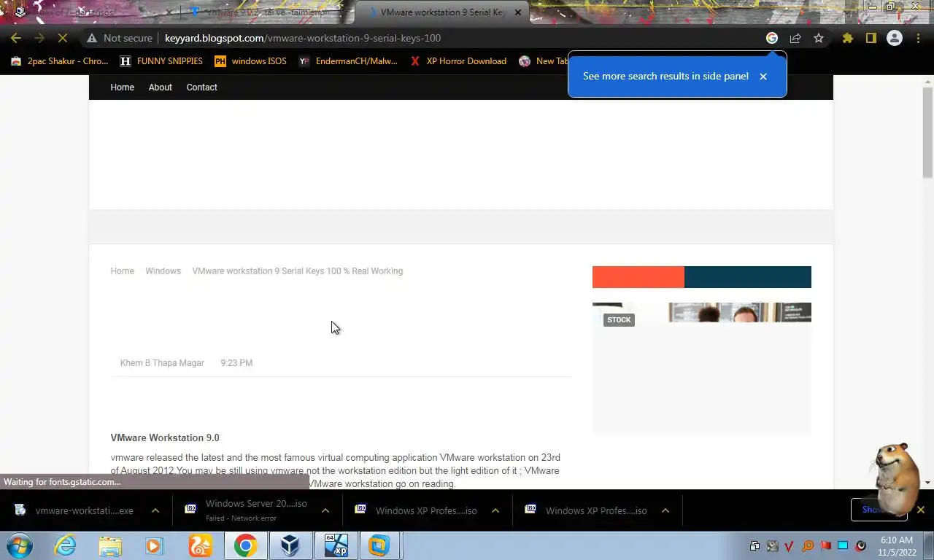Image resolution: width=934 pixels, height=560 pixels.
Task: Close the downloads bar
Action: coord(921,510)
